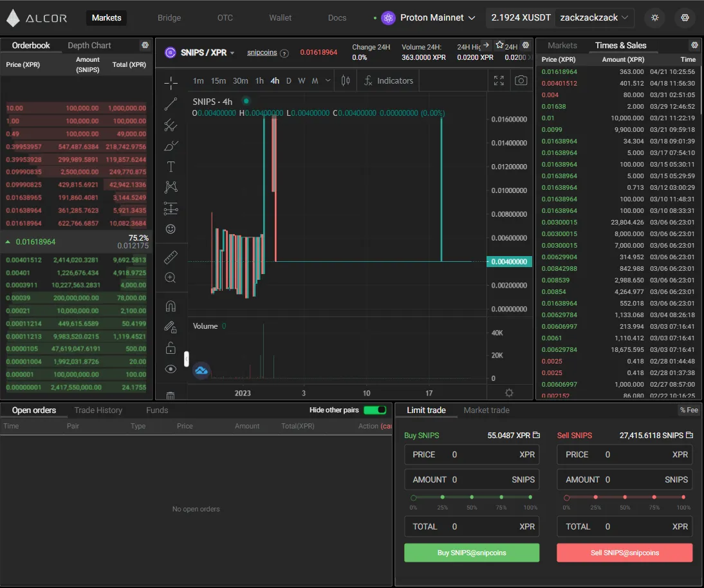Screen dimensions: 704x588
Task: Switch to Trade History tab
Action: [x=98, y=410]
